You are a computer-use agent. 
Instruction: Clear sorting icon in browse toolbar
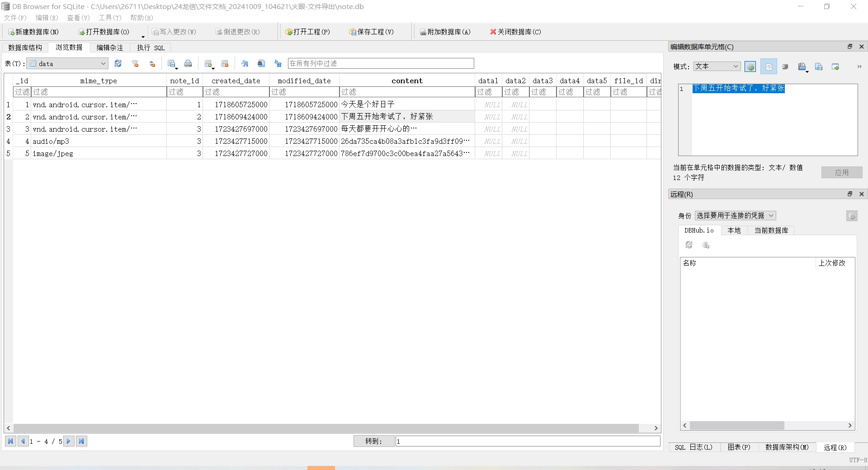[152, 63]
